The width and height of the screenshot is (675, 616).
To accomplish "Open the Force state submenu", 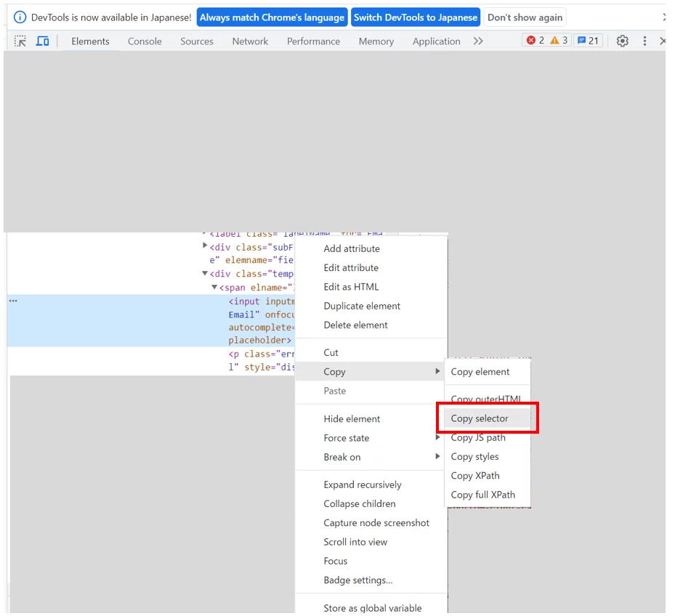I will click(x=347, y=438).
